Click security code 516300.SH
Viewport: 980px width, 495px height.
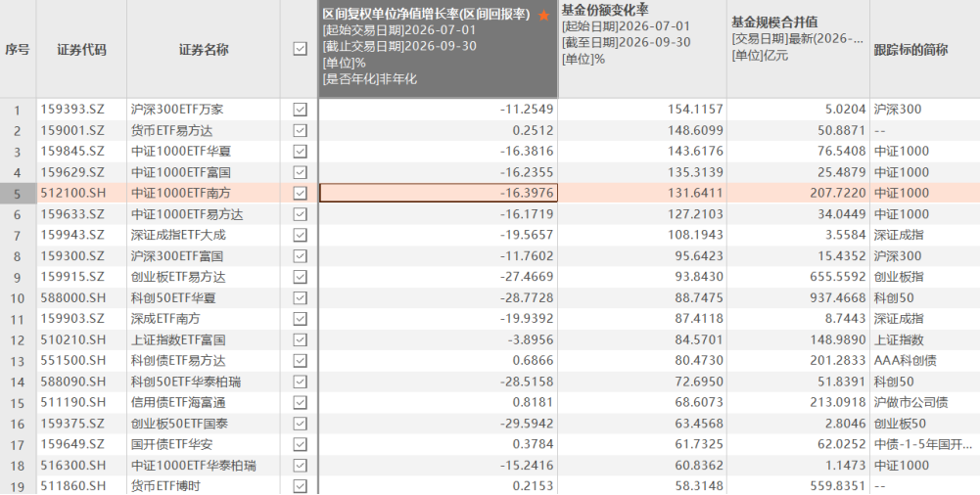pyautogui.click(x=73, y=465)
